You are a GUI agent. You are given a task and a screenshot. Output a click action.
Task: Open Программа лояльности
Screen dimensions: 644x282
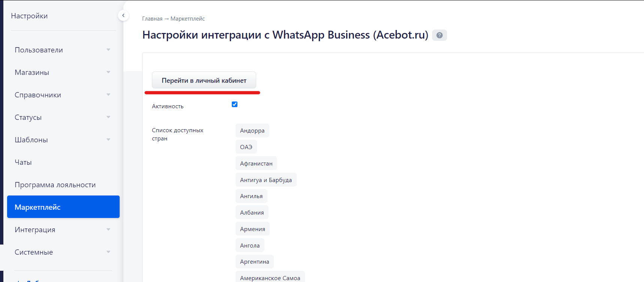(55, 185)
